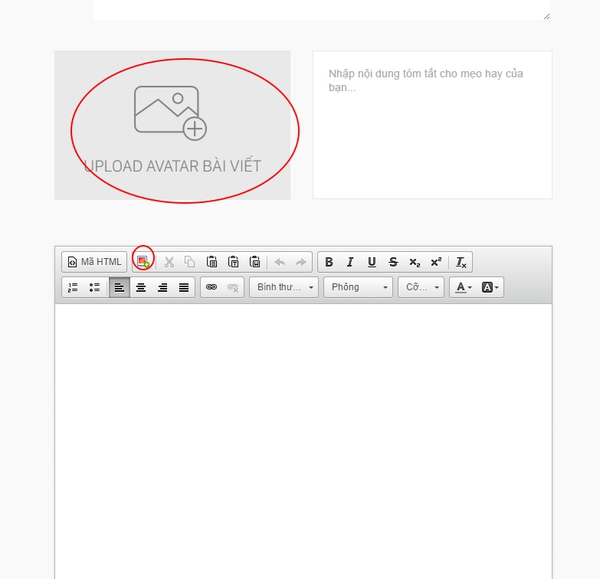Click the insert image toolbar icon

[x=143, y=262]
